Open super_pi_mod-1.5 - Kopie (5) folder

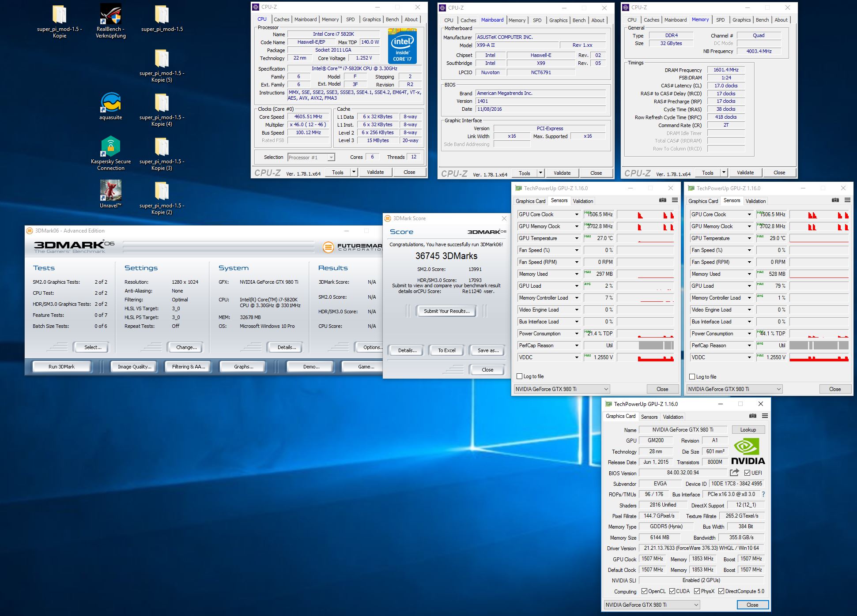162,65
